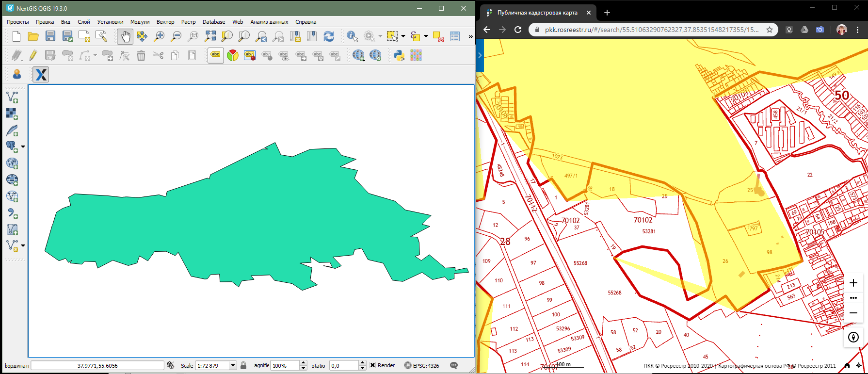Viewport: 868px width, 374px height.
Task: Select the Pan Map hand tool
Action: point(125,36)
